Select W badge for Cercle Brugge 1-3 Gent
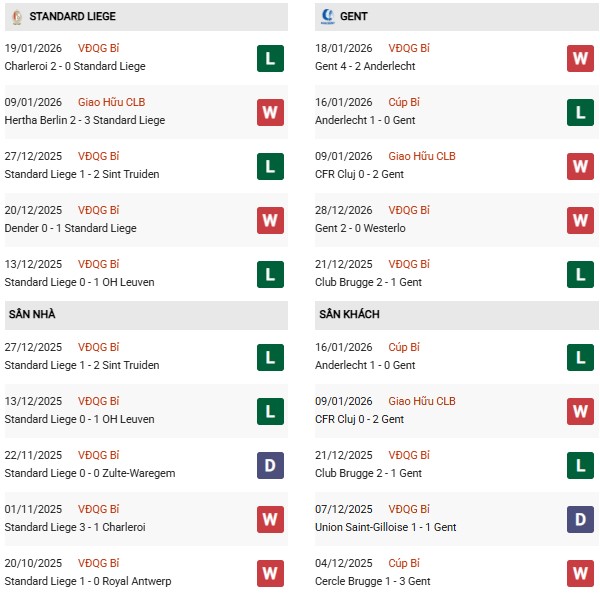Screen dimensions: 600x594 tap(581, 573)
